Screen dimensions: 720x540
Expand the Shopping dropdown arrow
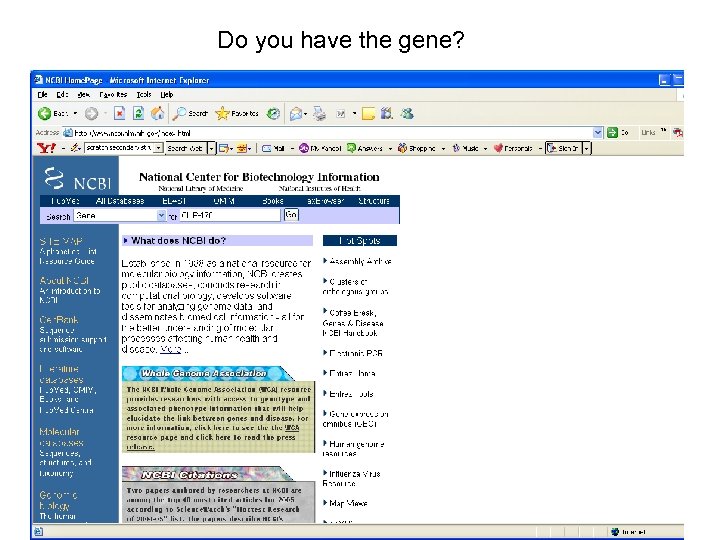[x=443, y=148]
